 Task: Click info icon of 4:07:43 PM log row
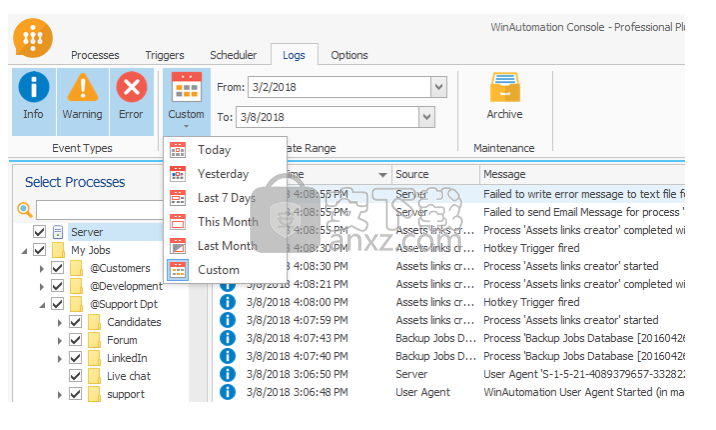[x=227, y=338]
